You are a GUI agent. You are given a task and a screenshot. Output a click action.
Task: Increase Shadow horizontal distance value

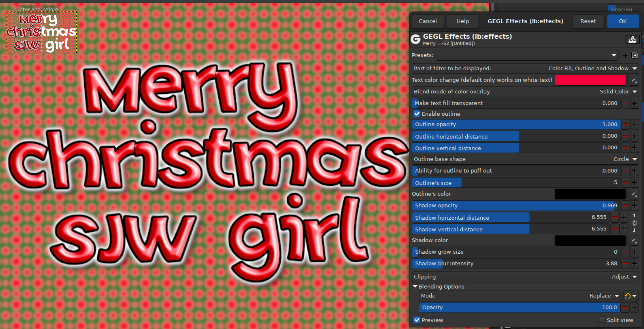coord(624,217)
